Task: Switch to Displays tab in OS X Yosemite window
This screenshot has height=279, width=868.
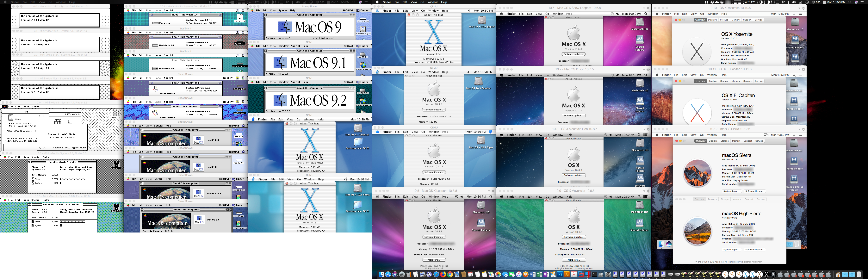Action: (712, 20)
